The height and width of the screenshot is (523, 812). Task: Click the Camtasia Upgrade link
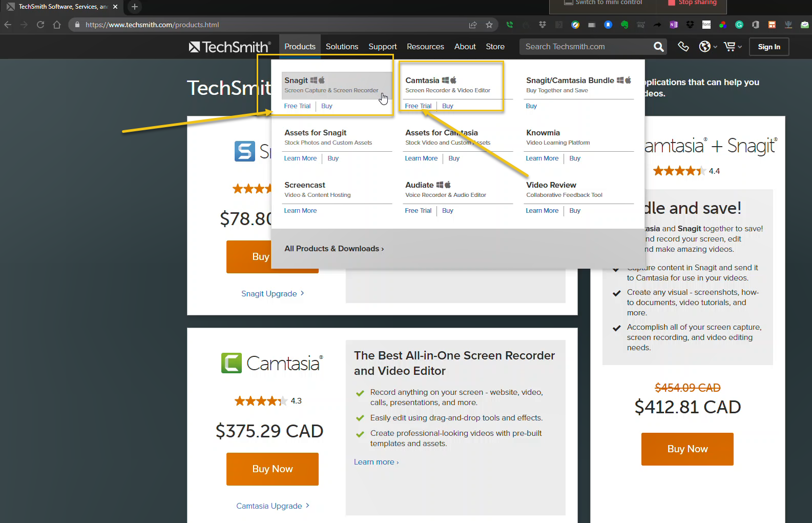click(273, 506)
